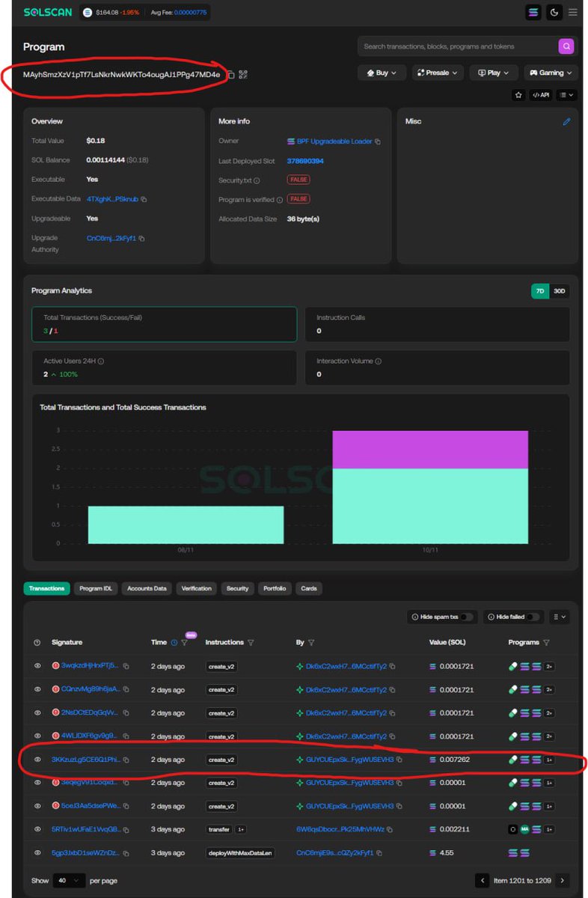Open the hamburger menu in the top bar
This screenshot has height=898, width=588.
[573, 12]
